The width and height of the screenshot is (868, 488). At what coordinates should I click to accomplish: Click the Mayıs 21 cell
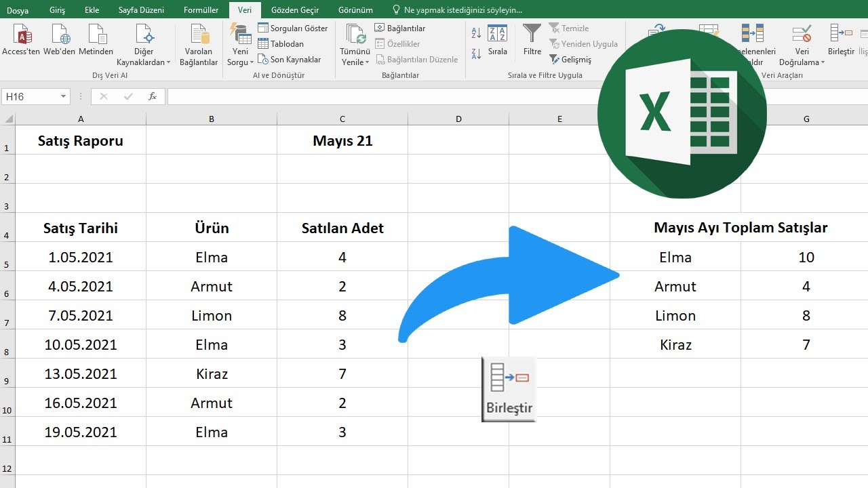pyautogui.click(x=342, y=140)
